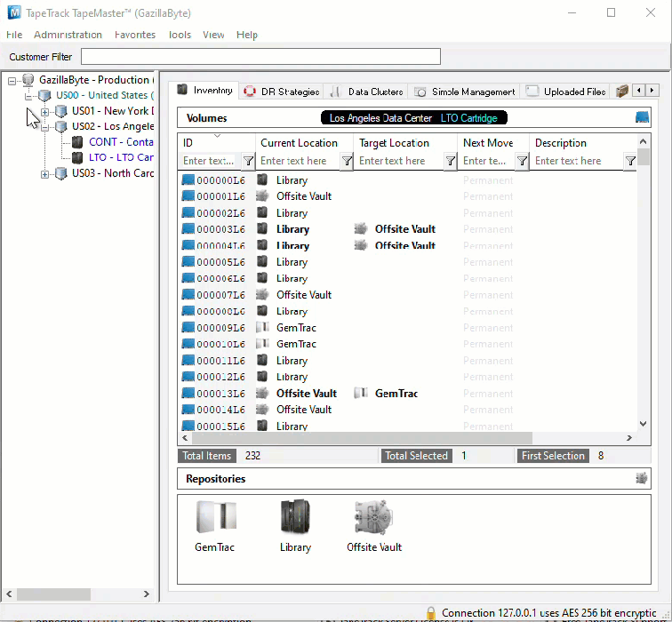
Task: Click the library icon in row 000005L6
Action: click(262, 262)
